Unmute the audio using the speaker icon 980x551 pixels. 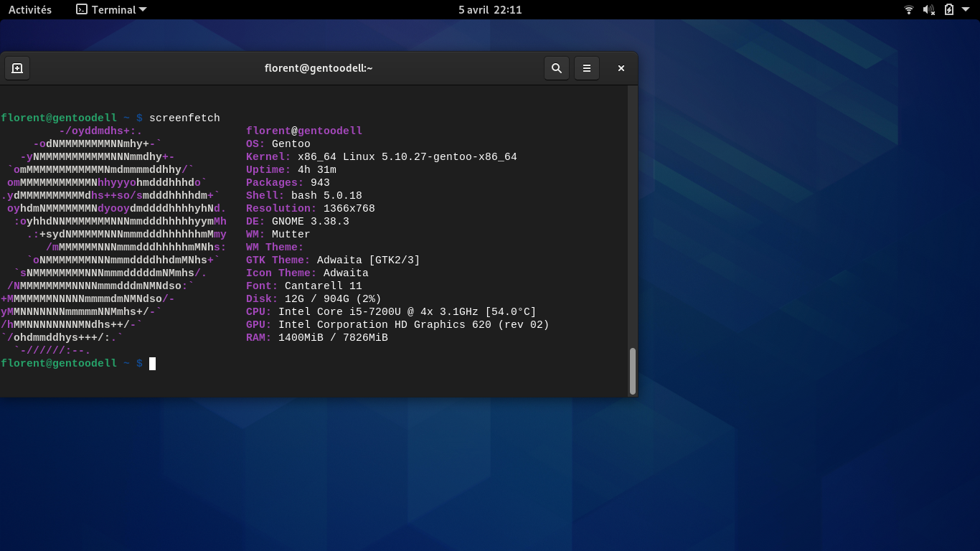pos(927,9)
